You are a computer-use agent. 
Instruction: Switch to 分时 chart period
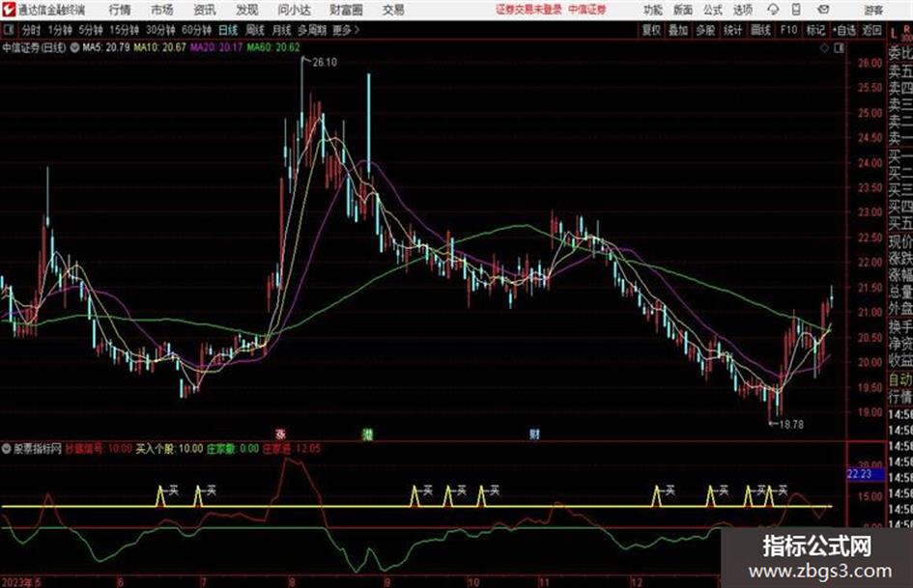click(x=32, y=30)
